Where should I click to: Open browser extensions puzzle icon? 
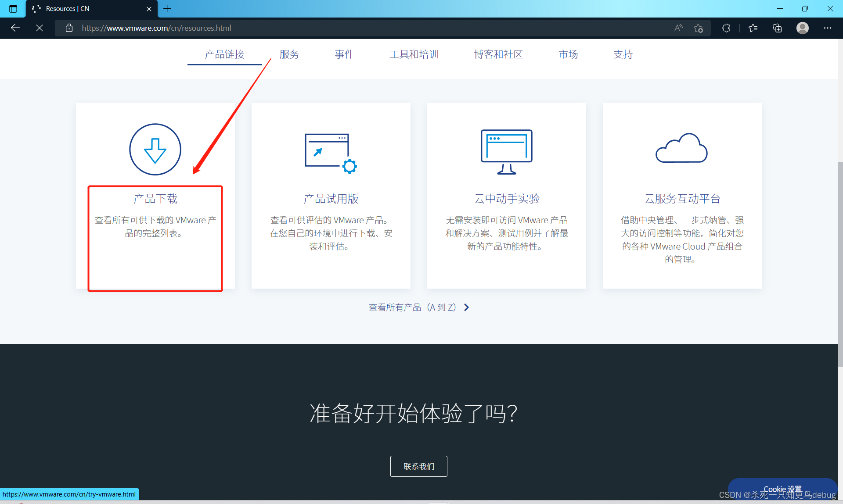click(726, 28)
